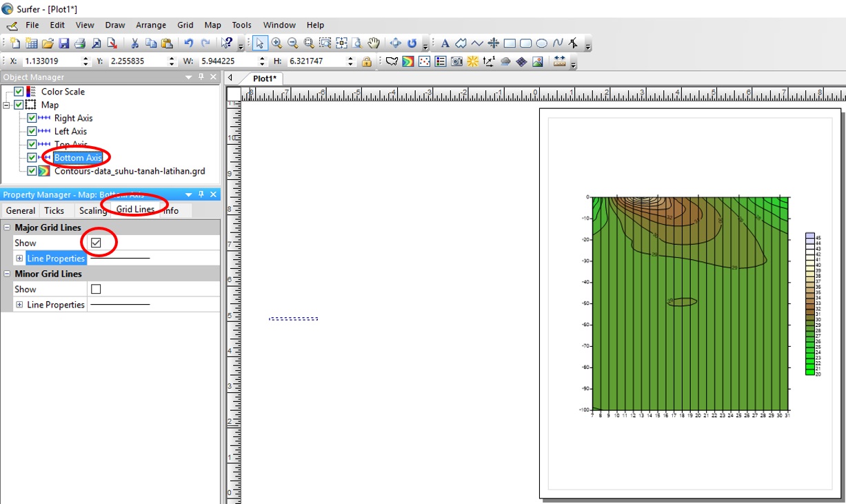This screenshot has height=504, width=846.
Task: Activate the Pan hand tool
Action: (373, 43)
